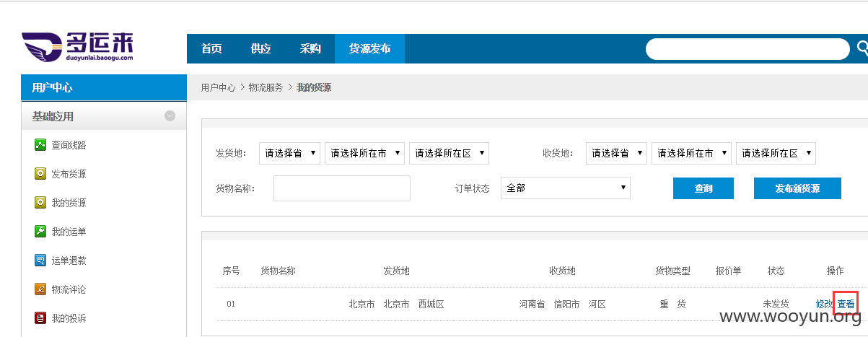
Task: Open the 运单退款 sidebar link
Action: pos(69,261)
